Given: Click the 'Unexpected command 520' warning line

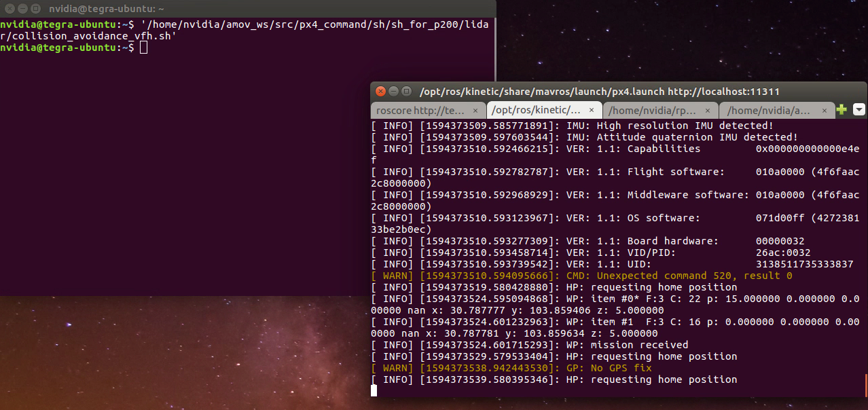Looking at the screenshot, I should coord(581,276).
